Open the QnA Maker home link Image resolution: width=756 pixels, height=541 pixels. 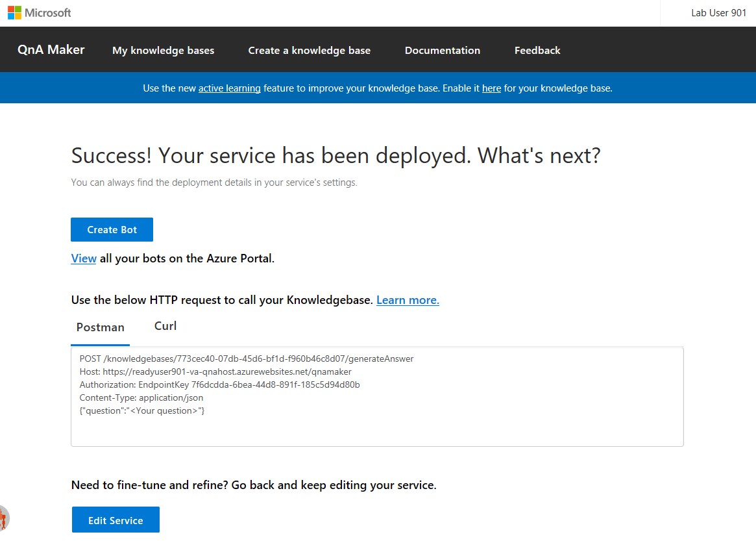click(51, 50)
